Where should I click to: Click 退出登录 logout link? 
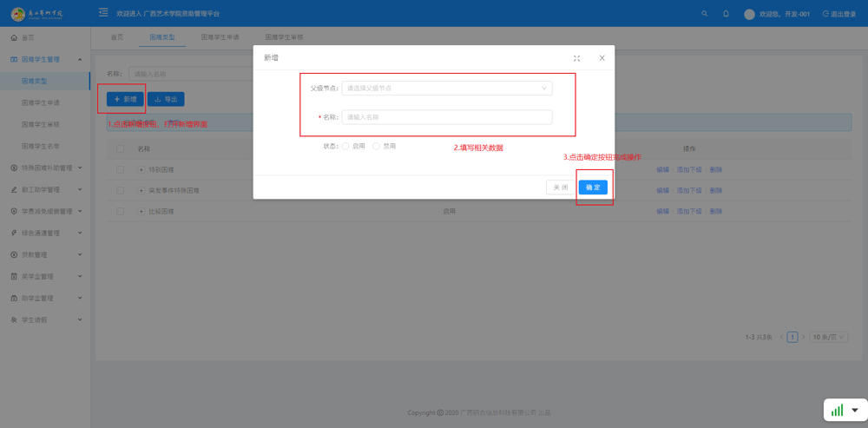click(x=839, y=15)
